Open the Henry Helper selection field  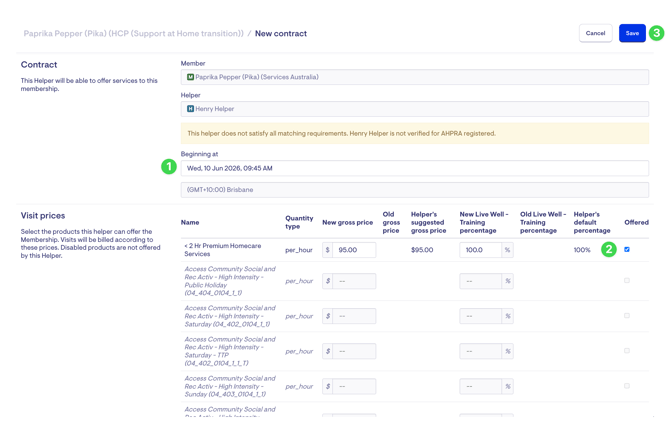[414, 109]
